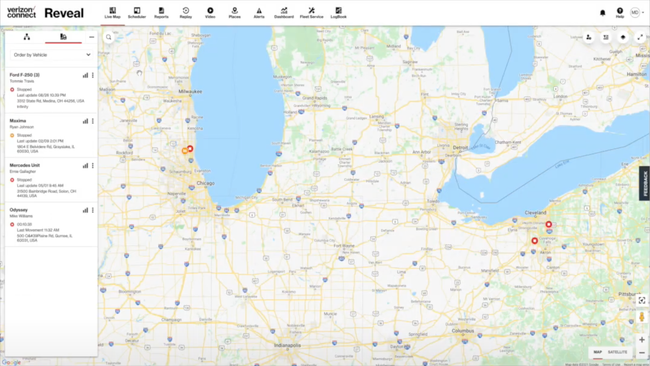Select the vehicle list tab
This screenshot has width=650, height=366.
pyautogui.click(x=63, y=37)
